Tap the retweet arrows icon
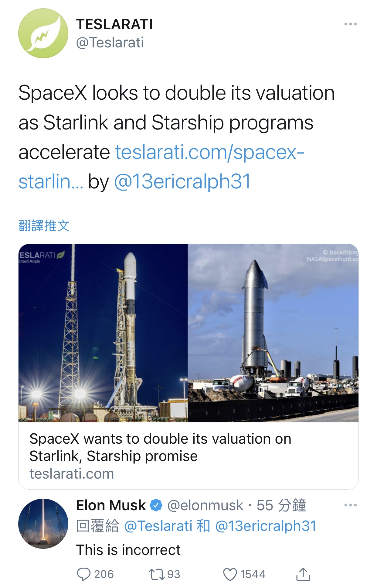Screen dimensions: 377x588 point(157,574)
